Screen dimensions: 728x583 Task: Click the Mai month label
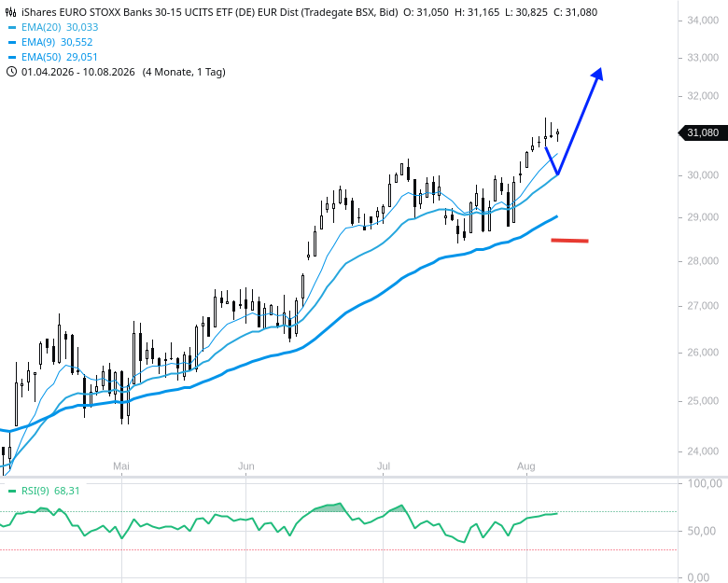coord(121,466)
